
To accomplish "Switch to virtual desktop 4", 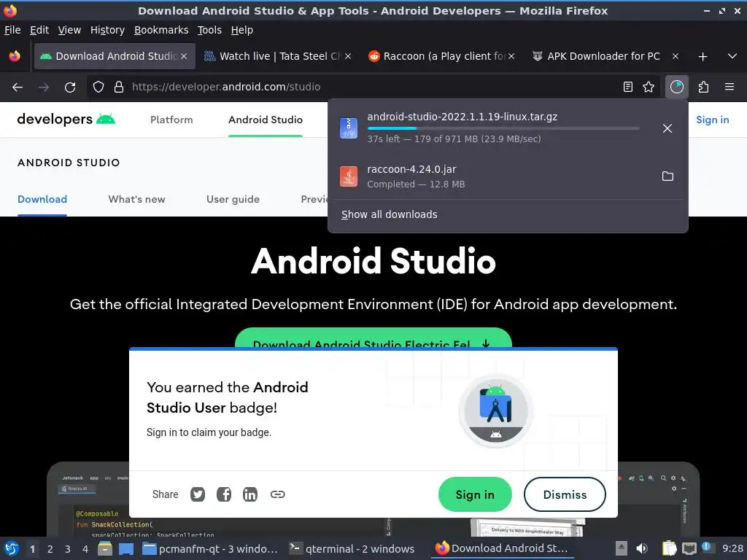I will tap(85, 549).
